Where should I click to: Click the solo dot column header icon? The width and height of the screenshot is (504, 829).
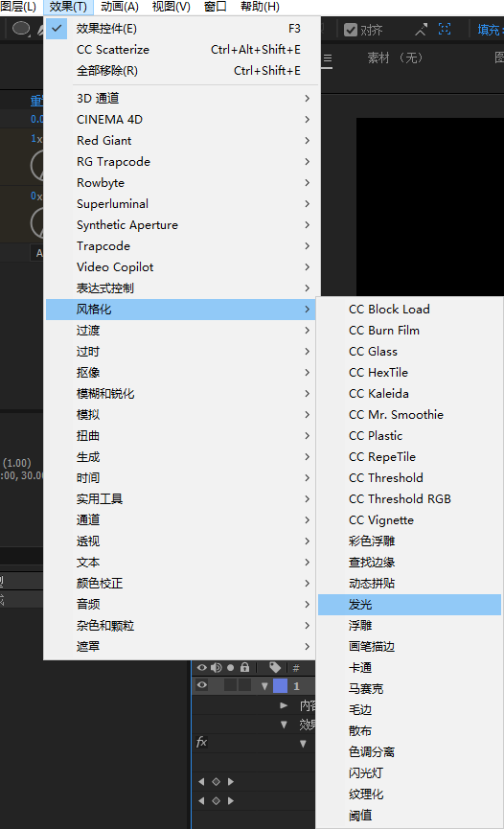point(231,668)
